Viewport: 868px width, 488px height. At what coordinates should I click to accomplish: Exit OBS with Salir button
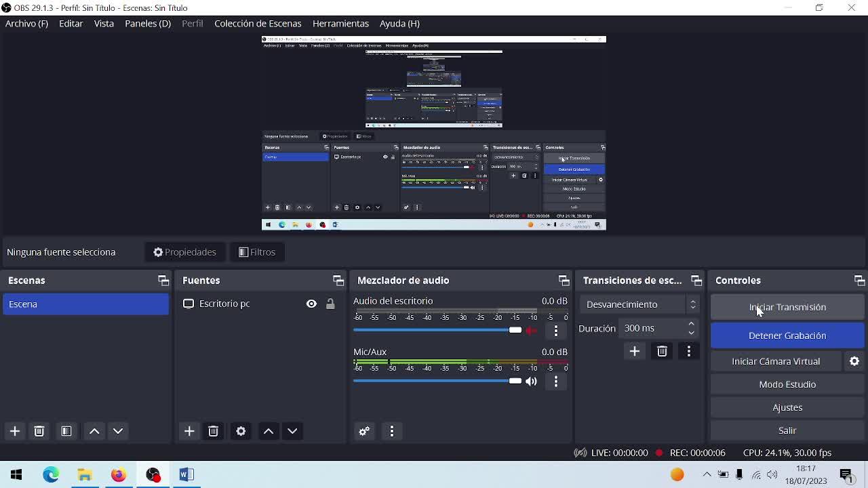pos(787,430)
